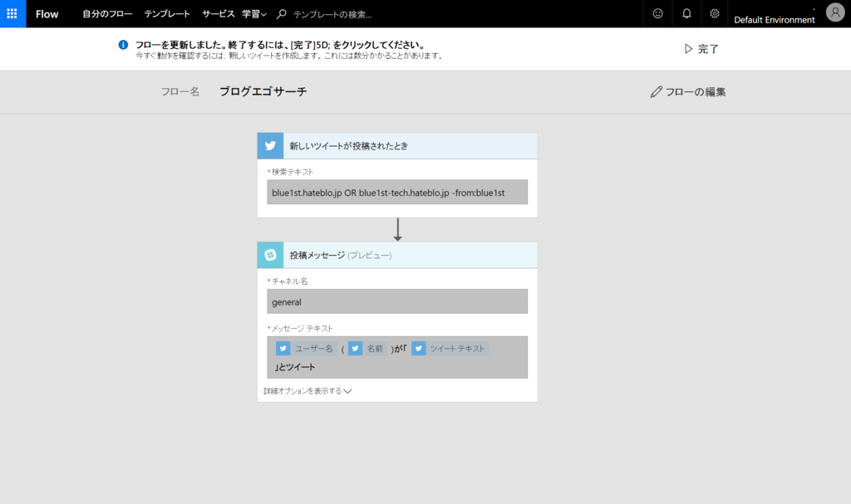The height and width of the screenshot is (504, 851).
Task: Click the チャネル名 general field
Action: tap(397, 301)
